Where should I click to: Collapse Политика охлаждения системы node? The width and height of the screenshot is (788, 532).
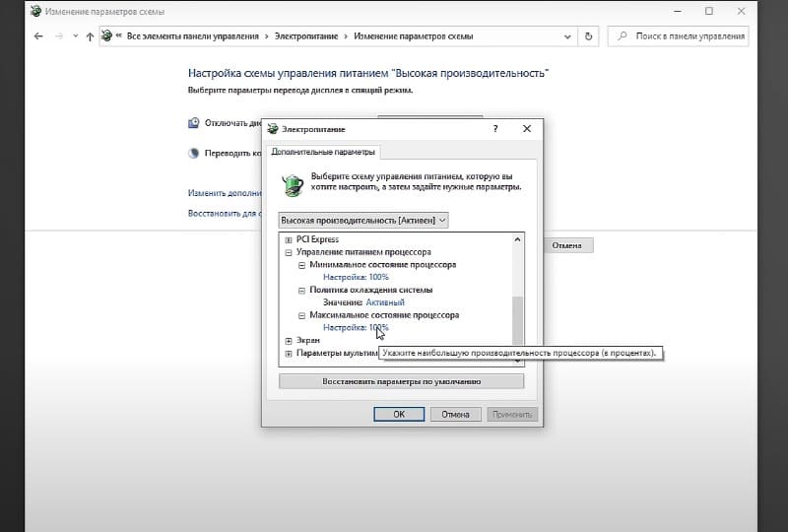click(301, 291)
